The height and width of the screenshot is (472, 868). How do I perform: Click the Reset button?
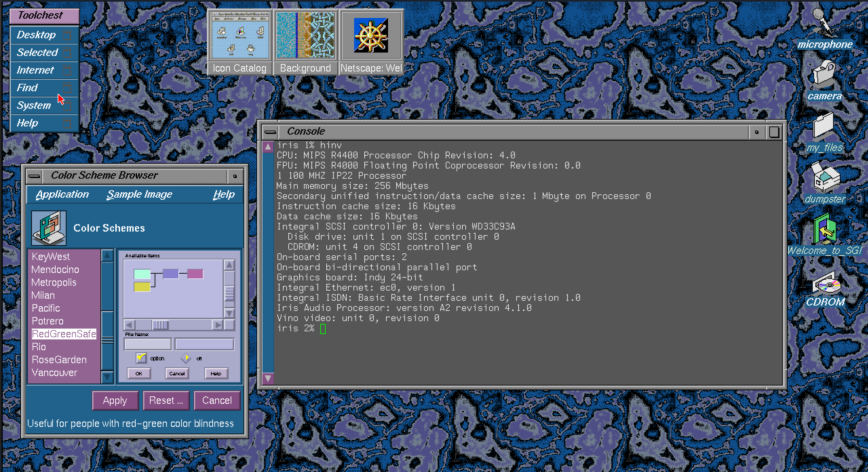click(166, 400)
